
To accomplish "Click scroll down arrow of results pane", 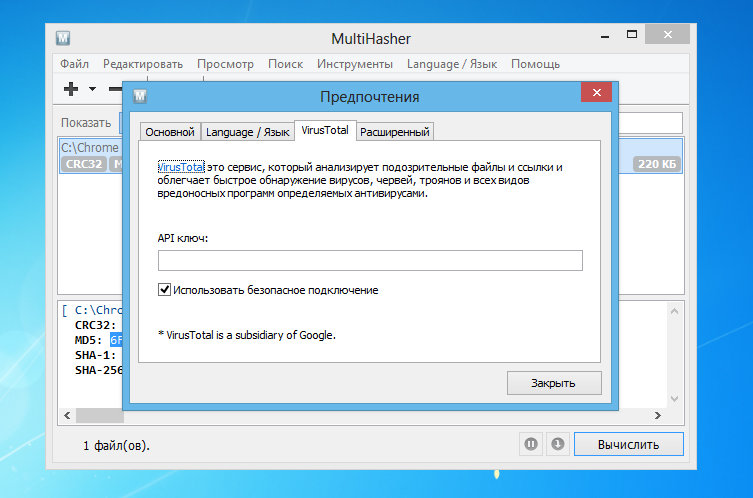I will (x=674, y=399).
